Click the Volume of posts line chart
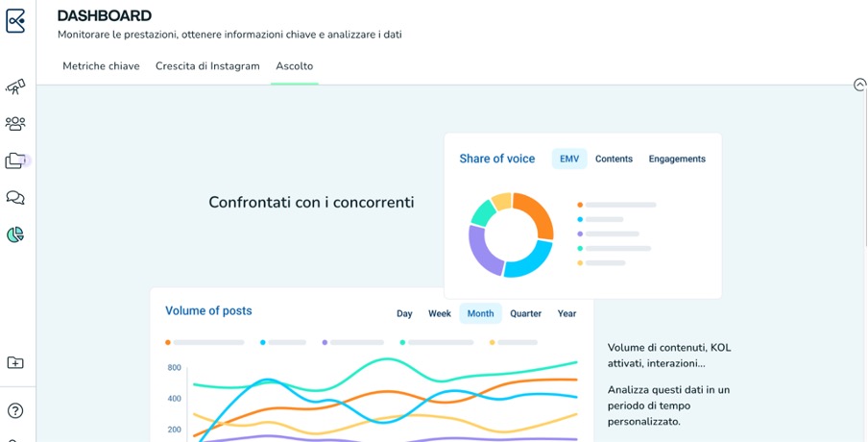The width and height of the screenshot is (868, 442). click(384, 399)
